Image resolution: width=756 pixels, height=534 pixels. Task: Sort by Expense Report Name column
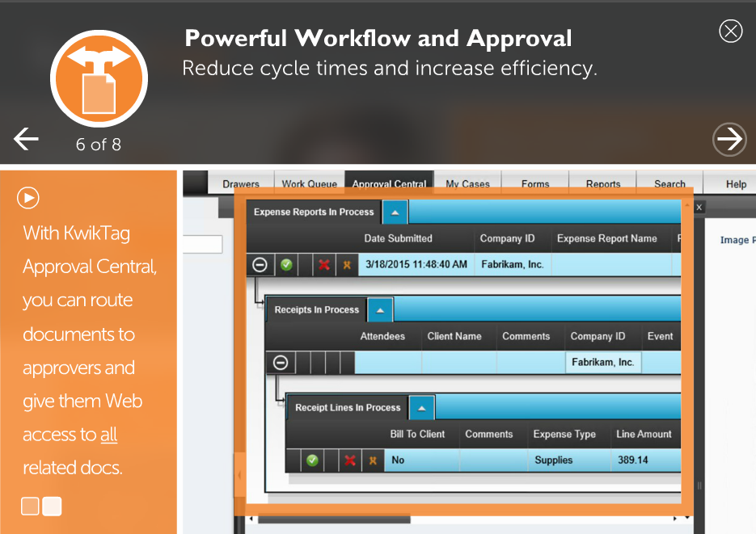click(607, 238)
